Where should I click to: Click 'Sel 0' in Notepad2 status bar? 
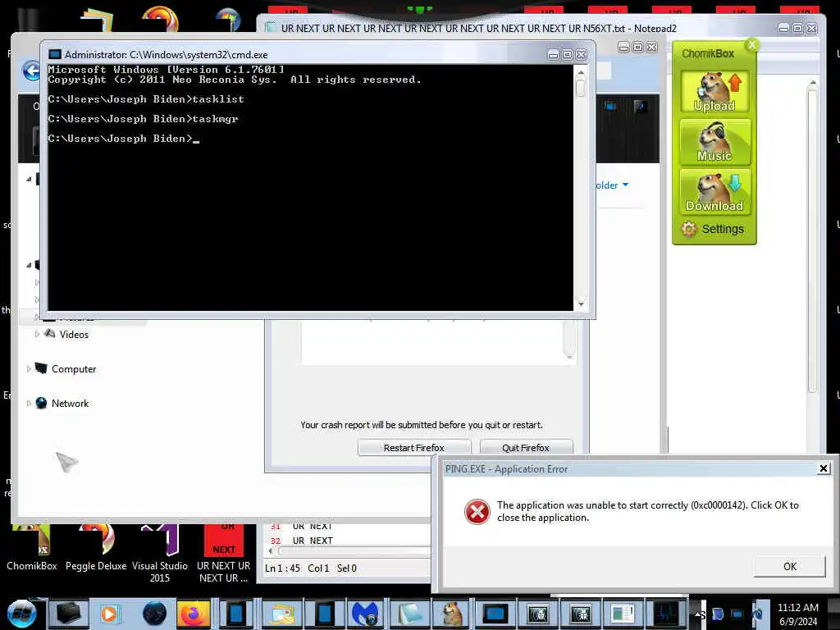tap(347, 568)
